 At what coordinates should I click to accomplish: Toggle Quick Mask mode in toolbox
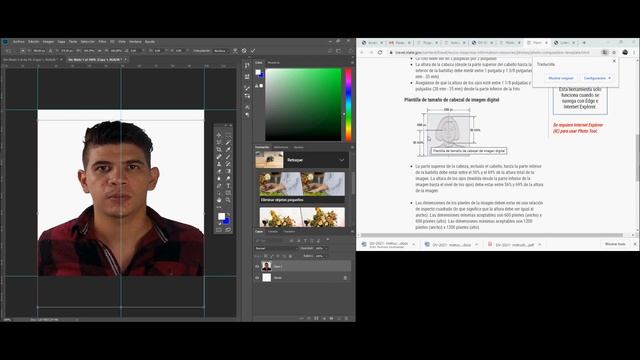(219, 230)
